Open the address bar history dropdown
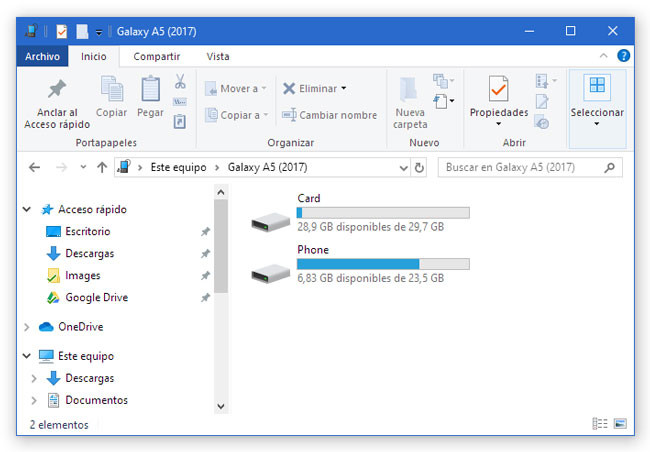The image size is (650, 452). tap(401, 167)
